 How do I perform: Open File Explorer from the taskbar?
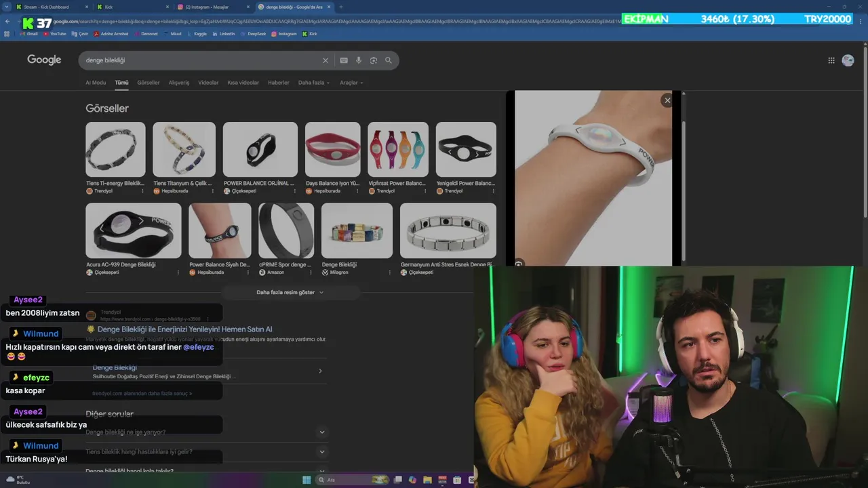[427, 480]
